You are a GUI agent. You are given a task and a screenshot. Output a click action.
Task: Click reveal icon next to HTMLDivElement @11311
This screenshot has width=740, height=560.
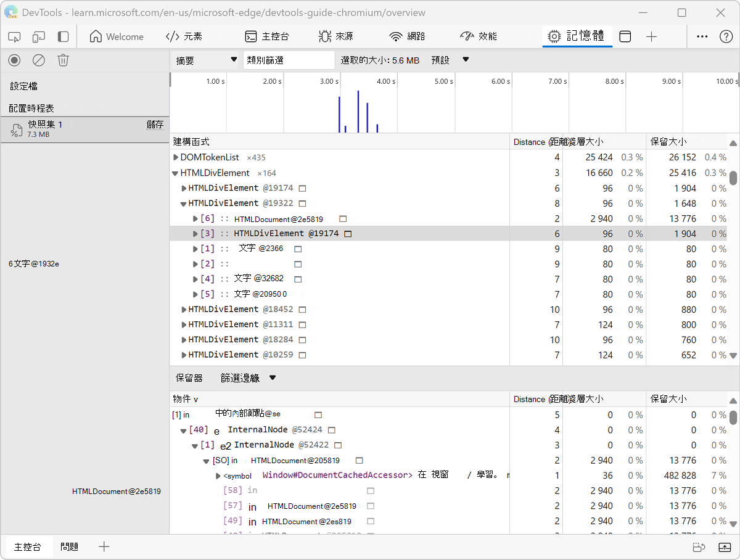pyautogui.click(x=303, y=325)
